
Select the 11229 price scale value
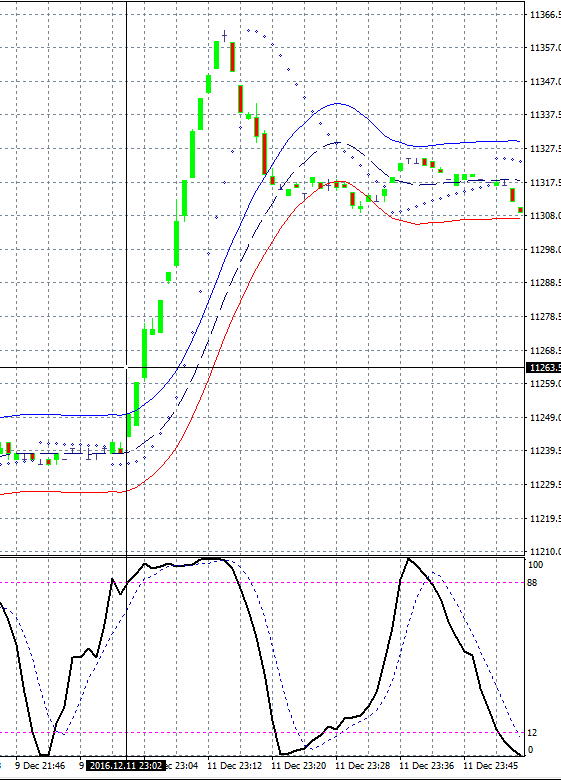(545, 485)
